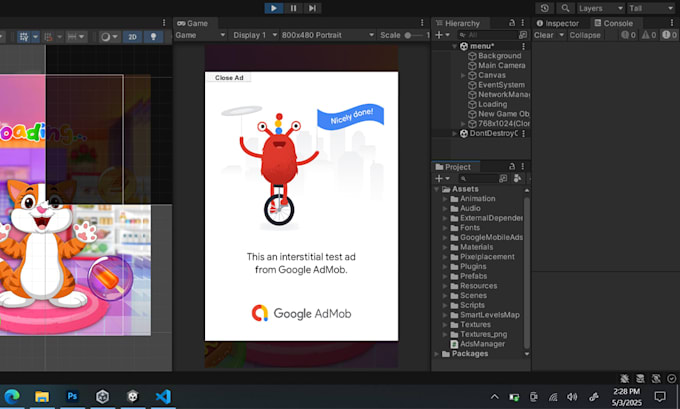Screen dimensions: 680x409
Task: Open the Scene draw mode sphere dropdown
Action: [109, 37]
